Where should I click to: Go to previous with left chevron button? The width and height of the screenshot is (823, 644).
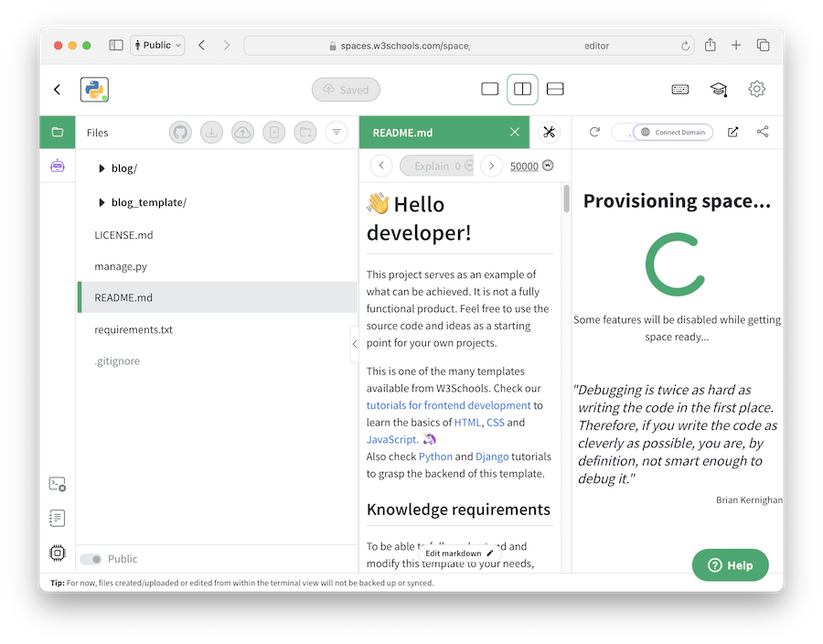(381, 166)
